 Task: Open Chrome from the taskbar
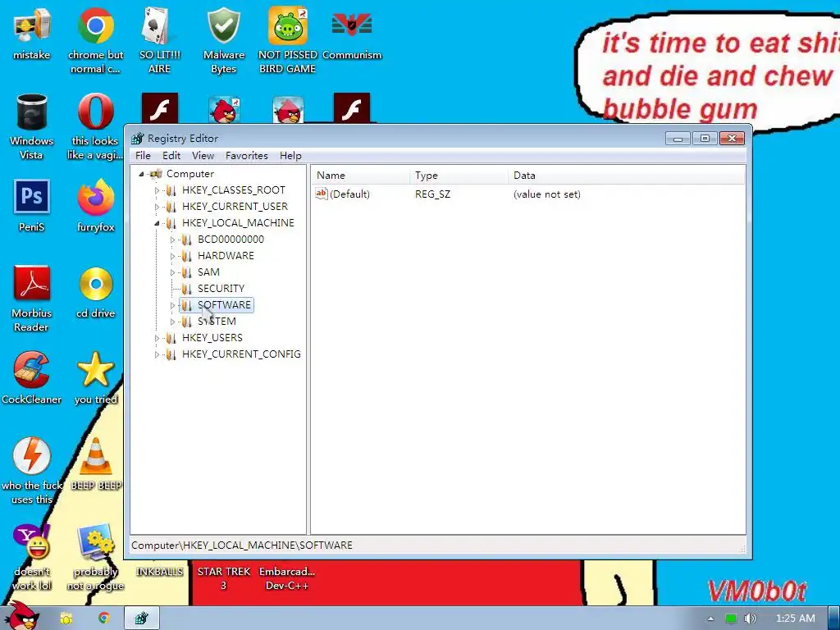coord(104,619)
